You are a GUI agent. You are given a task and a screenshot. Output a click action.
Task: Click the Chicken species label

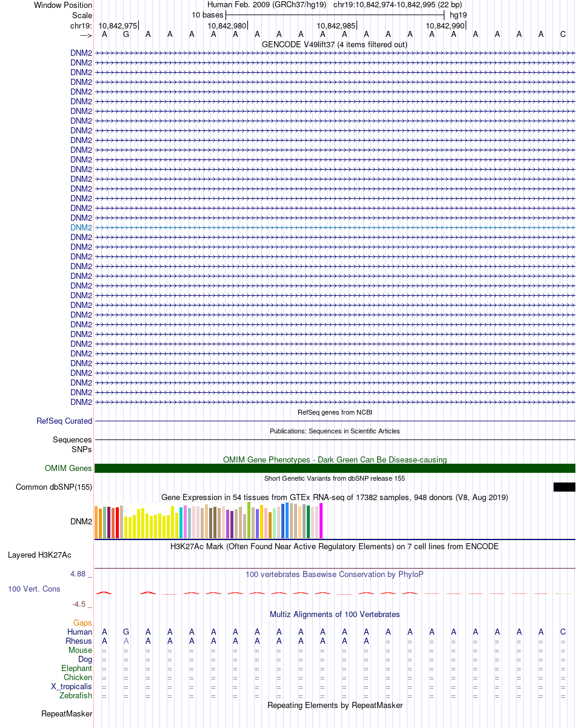pos(78,677)
